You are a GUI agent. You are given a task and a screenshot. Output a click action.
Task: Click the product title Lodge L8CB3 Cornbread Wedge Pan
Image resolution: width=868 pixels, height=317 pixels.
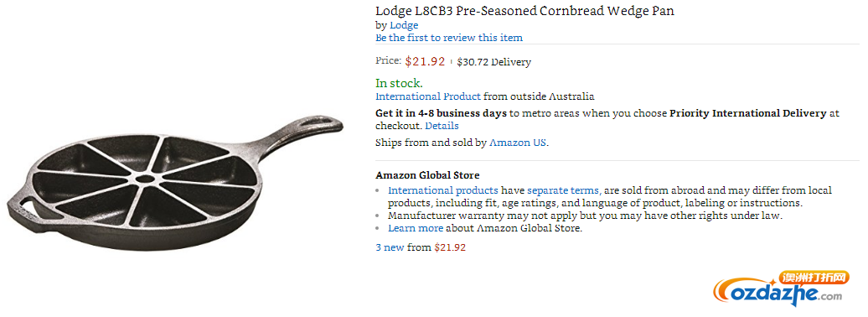[524, 11]
